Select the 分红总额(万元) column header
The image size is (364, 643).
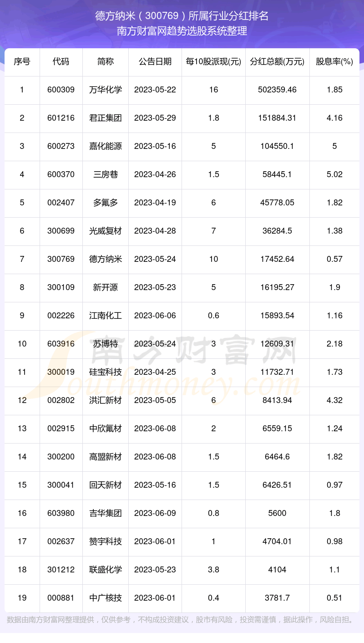click(277, 61)
